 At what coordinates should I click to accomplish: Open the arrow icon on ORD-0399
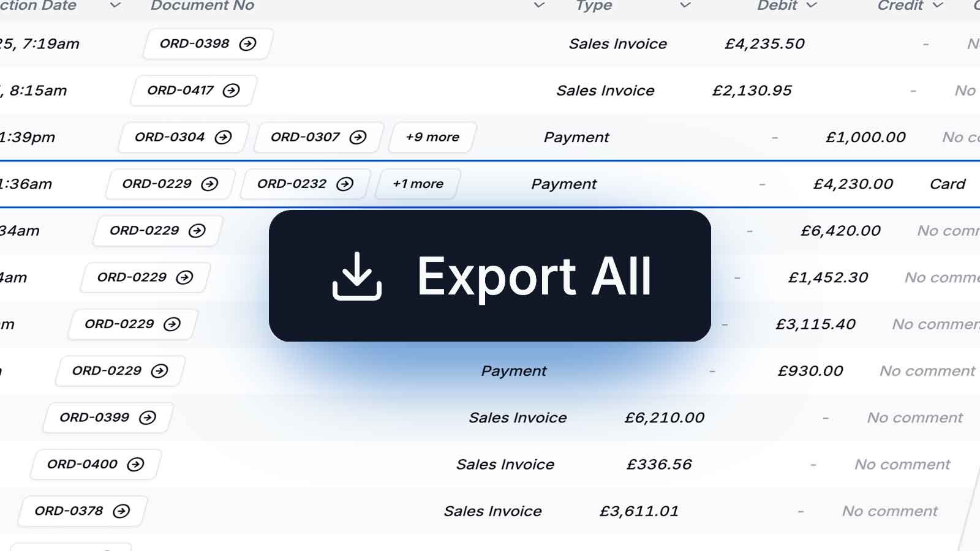pyautogui.click(x=148, y=418)
